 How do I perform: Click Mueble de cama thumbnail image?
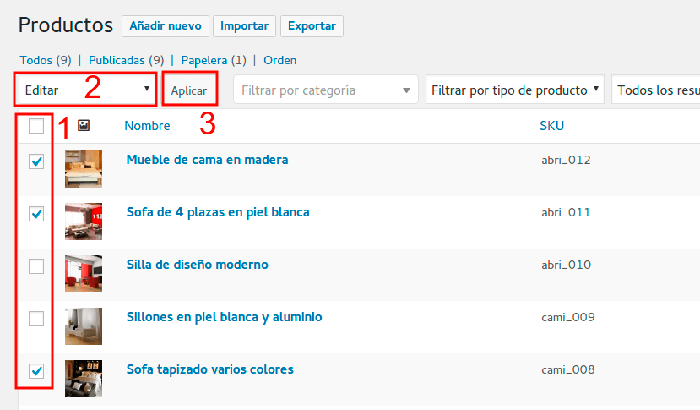tap(83, 169)
